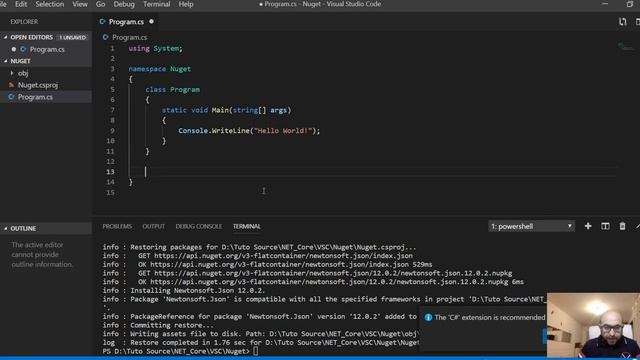Click the info icon in C# extension notification
640x360 pixels.
428,317
